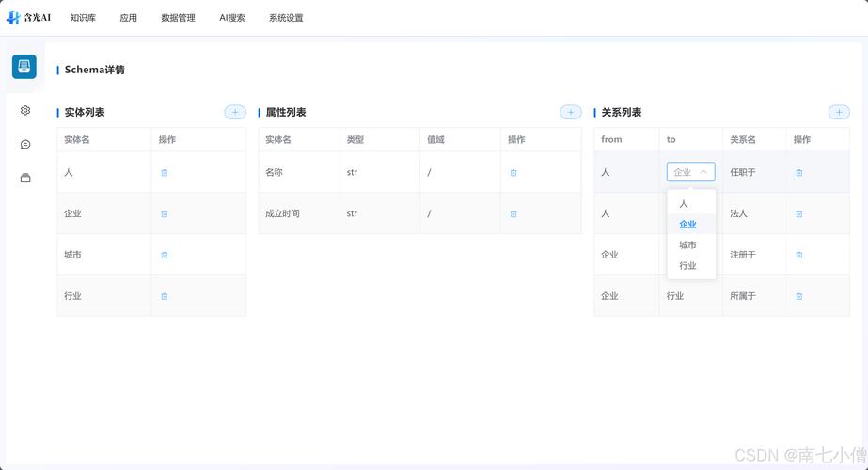The height and width of the screenshot is (470, 868).
Task: Click the 注册于 relation name
Action: [743, 255]
